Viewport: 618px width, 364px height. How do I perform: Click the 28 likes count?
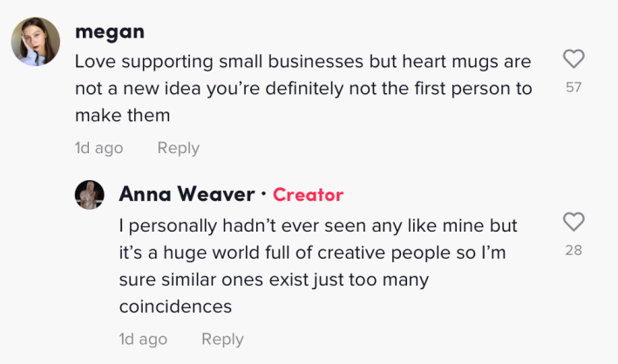573,250
